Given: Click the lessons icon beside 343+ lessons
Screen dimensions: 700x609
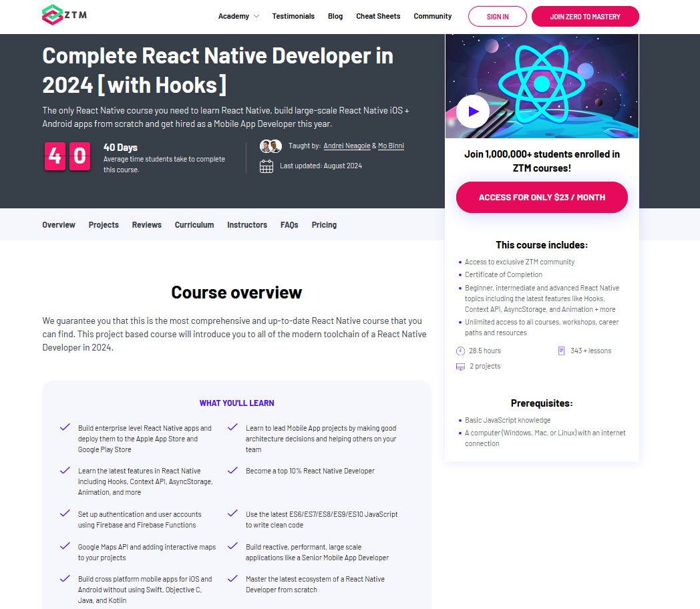Looking at the screenshot, I should pyautogui.click(x=562, y=351).
